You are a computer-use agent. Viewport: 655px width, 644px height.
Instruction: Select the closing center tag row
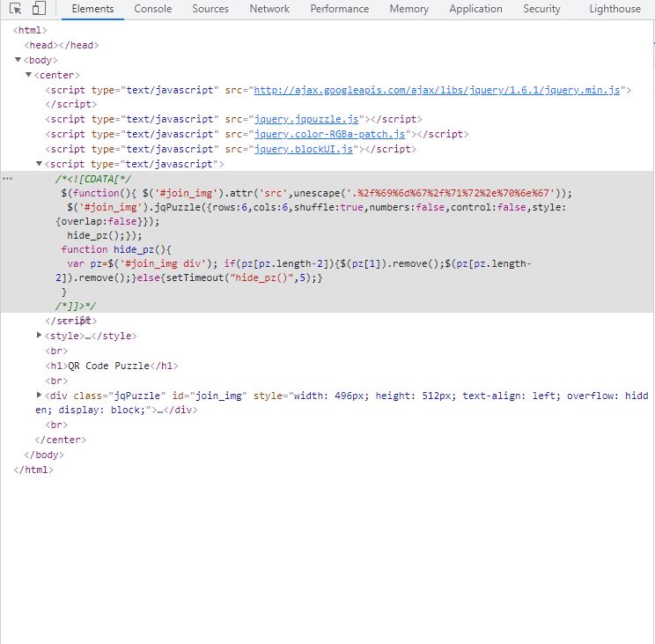click(61, 440)
